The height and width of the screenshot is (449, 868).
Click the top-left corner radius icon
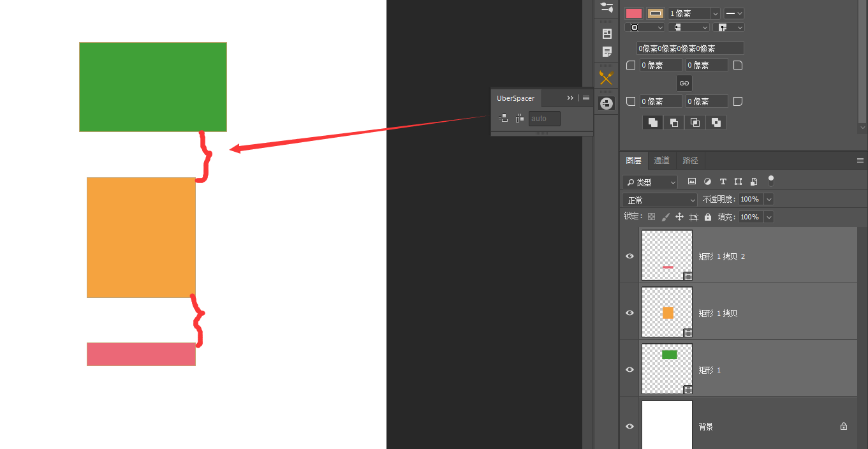pyautogui.click(x=631, y=65)
